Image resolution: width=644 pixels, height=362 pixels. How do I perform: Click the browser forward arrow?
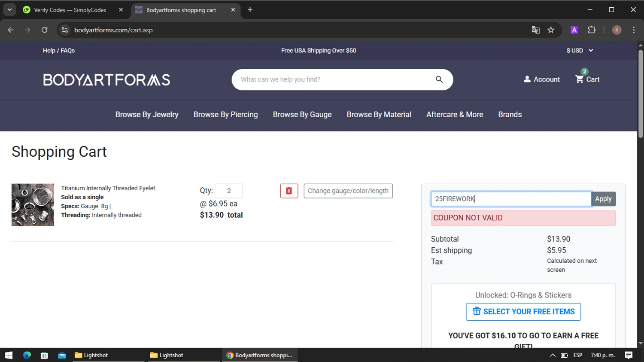pos(27,30)
